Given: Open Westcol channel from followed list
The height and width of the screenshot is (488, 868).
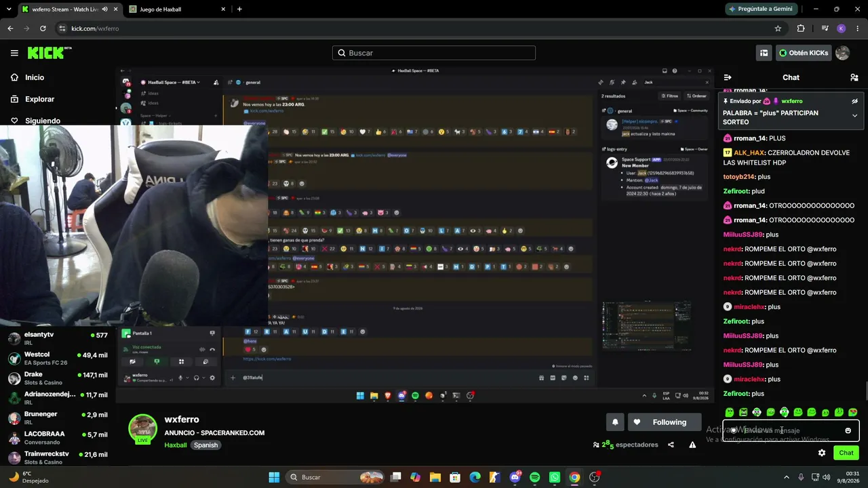Looking at the screenshot, I should (58, 359).
